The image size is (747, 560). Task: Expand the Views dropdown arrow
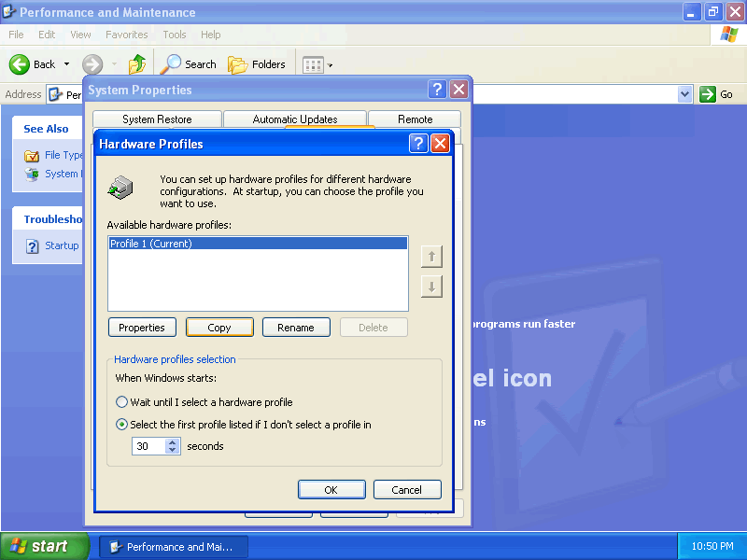330,65
